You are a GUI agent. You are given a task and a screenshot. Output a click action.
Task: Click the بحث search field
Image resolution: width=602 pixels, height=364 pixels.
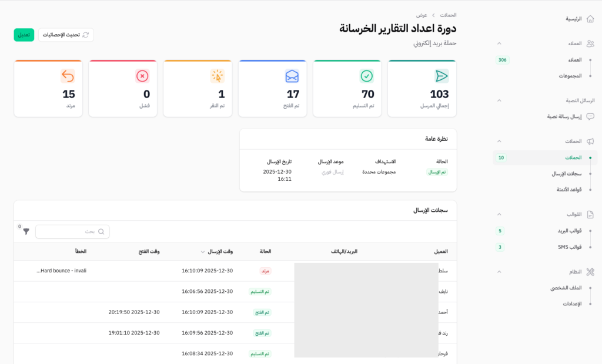click(72, 231)
